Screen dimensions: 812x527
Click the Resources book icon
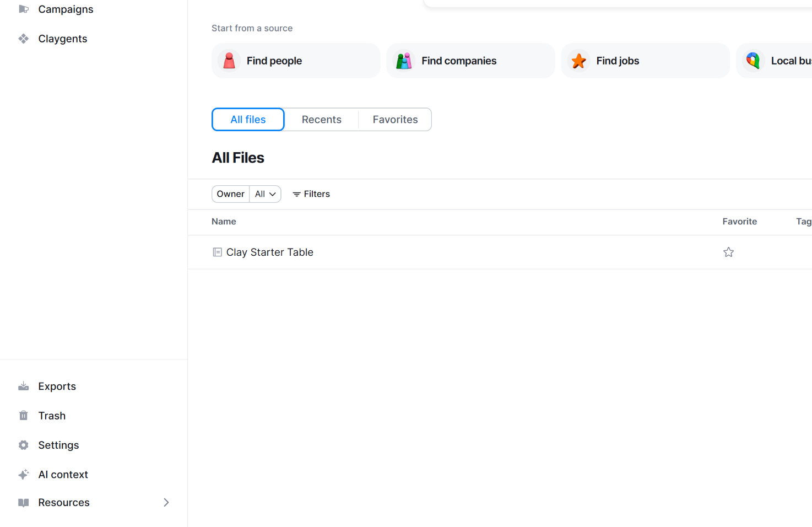tap(23, 503)
